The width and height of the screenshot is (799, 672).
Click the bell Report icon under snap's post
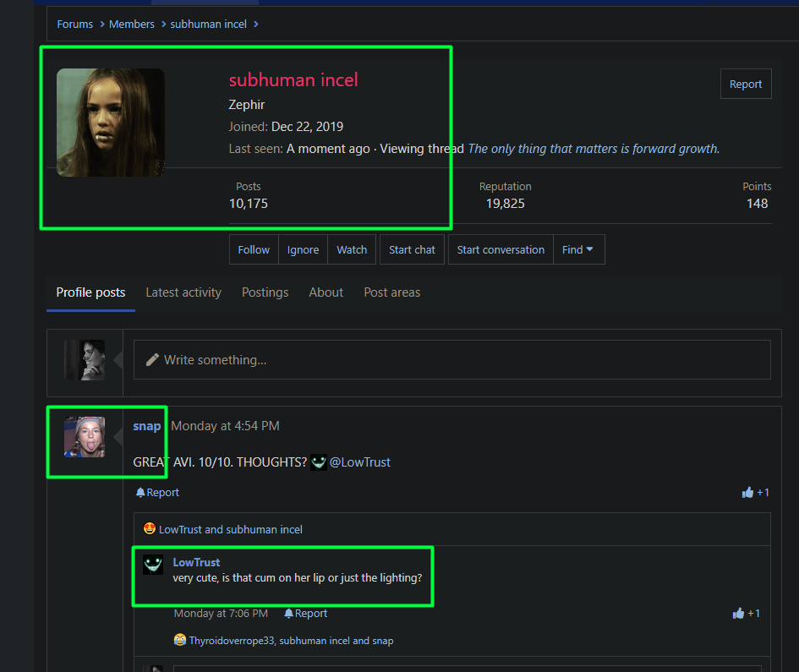tap(140, 492)
